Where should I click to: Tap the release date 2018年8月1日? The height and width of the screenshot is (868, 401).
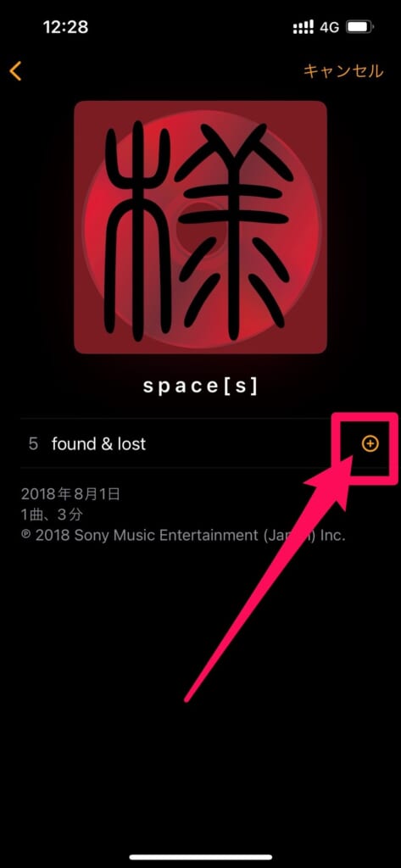pos(70,494)
